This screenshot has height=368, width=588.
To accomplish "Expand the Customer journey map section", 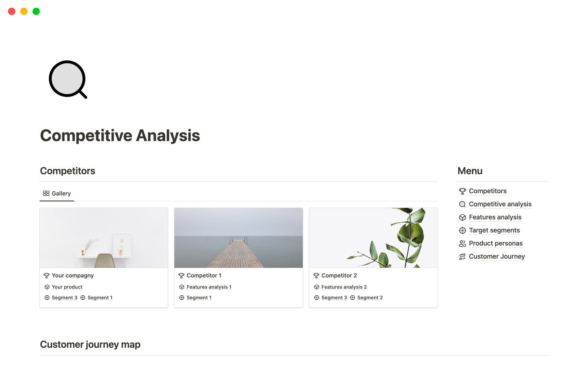I will (90, 344).
